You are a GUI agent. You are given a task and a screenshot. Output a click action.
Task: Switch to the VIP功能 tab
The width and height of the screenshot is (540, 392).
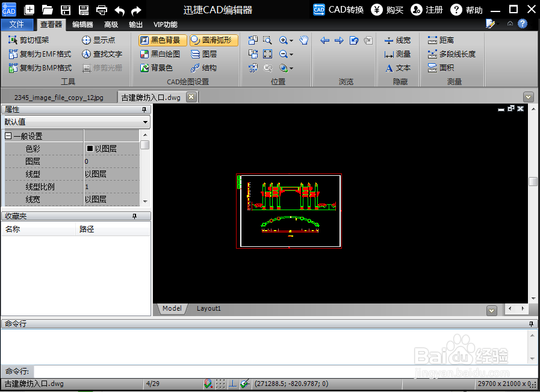pos(166,25)
